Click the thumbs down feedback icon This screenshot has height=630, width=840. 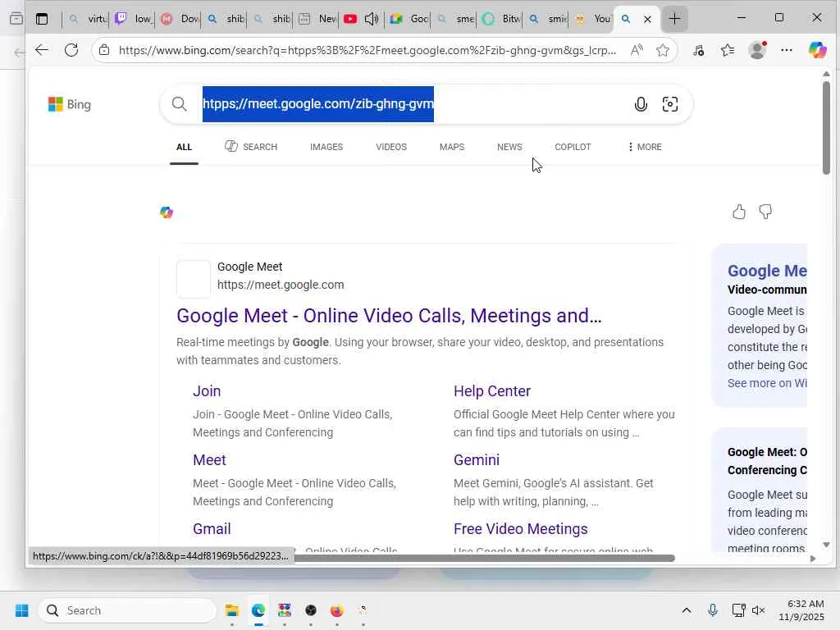(x=765, y=212)
